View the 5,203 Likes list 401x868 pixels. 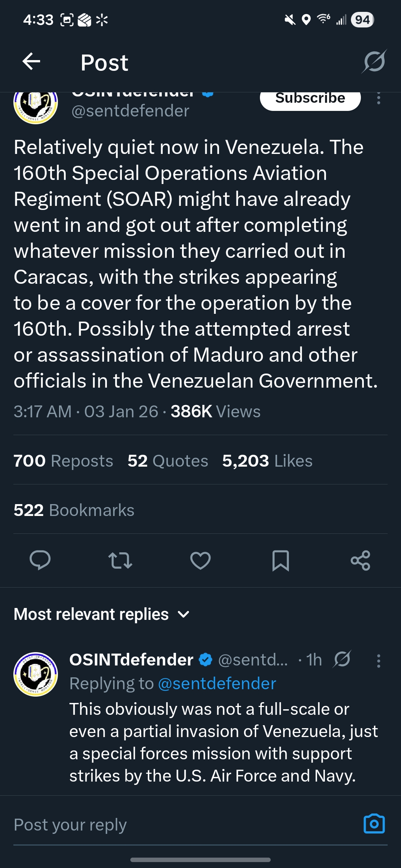pyautogui.click(x=267, y=461)
